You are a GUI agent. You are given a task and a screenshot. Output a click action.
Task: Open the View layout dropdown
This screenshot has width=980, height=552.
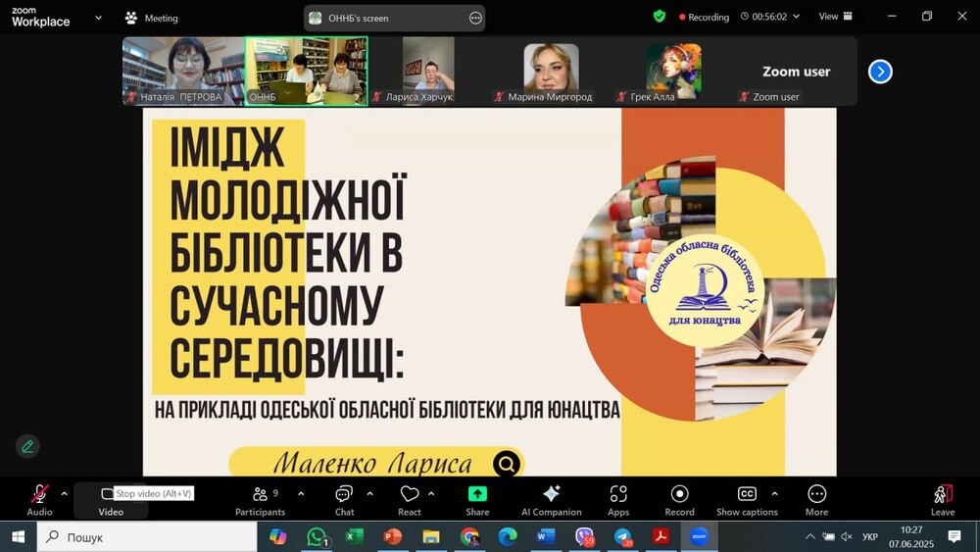tap(835, 17)
